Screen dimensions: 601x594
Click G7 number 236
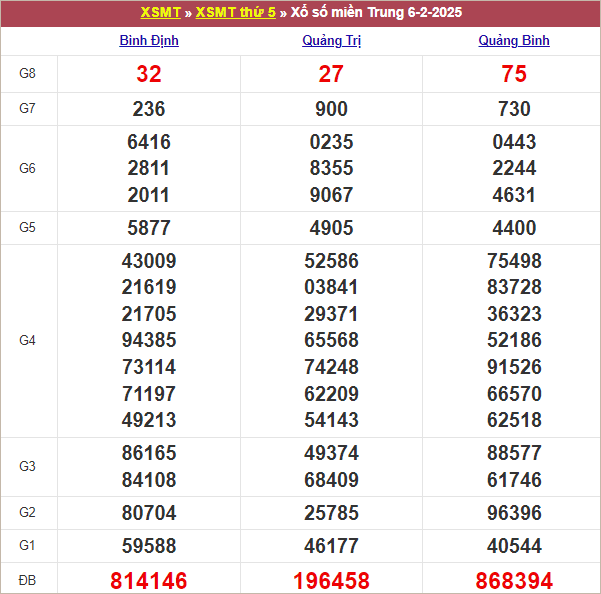click(x=149, y=109)
